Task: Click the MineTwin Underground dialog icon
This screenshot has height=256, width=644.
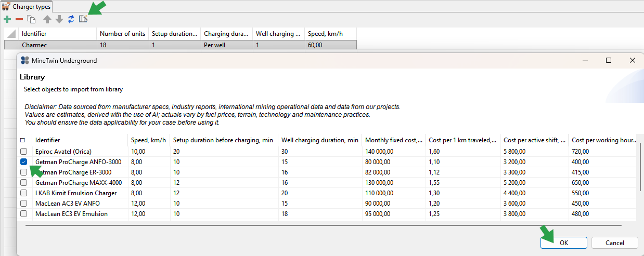Action: [24, 60]
